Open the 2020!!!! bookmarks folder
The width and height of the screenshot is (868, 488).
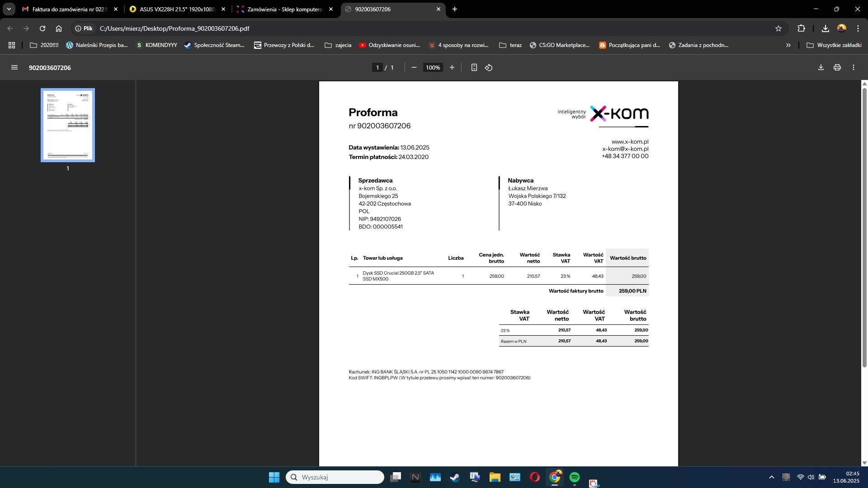44,45
